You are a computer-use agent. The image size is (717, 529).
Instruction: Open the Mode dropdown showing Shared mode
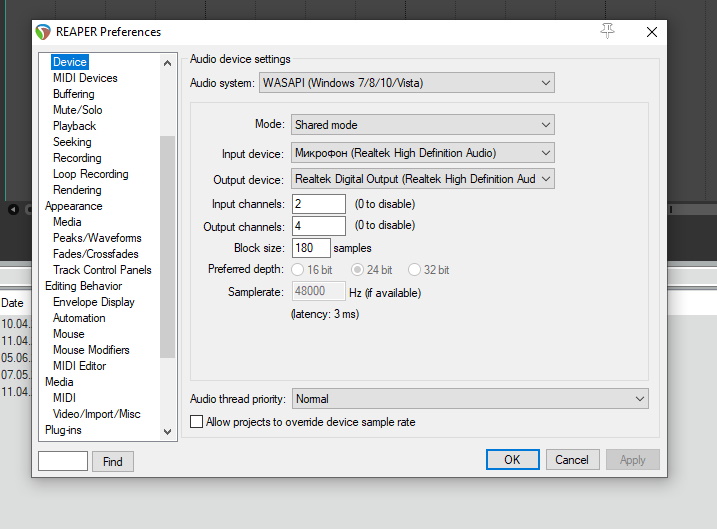[x=423, y=124]
